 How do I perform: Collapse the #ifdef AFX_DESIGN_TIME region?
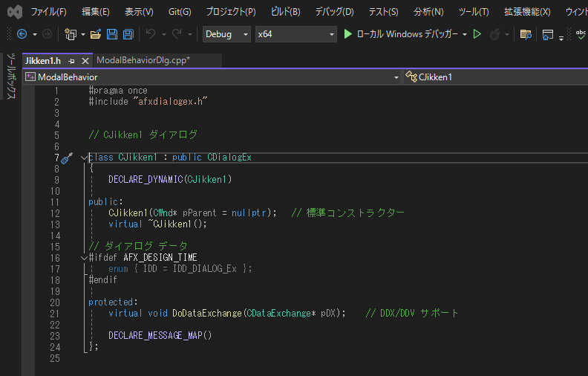pyautogui.click(x=83, y=257)
